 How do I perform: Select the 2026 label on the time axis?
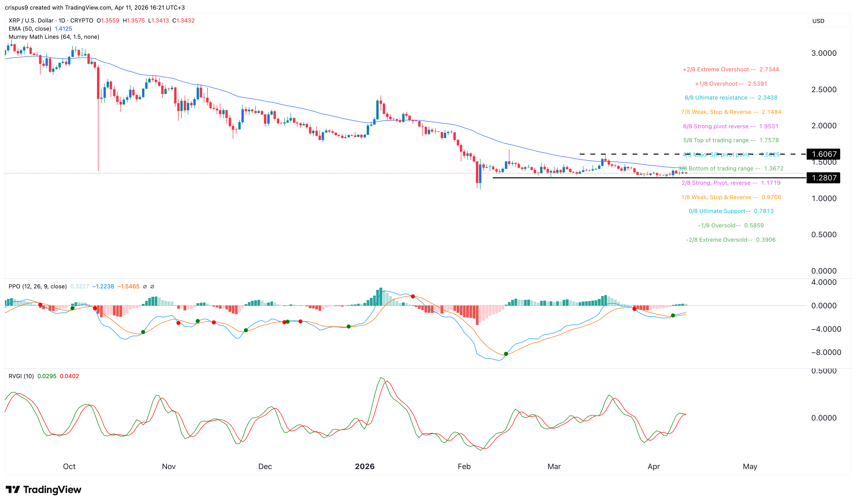pos(365,466)
